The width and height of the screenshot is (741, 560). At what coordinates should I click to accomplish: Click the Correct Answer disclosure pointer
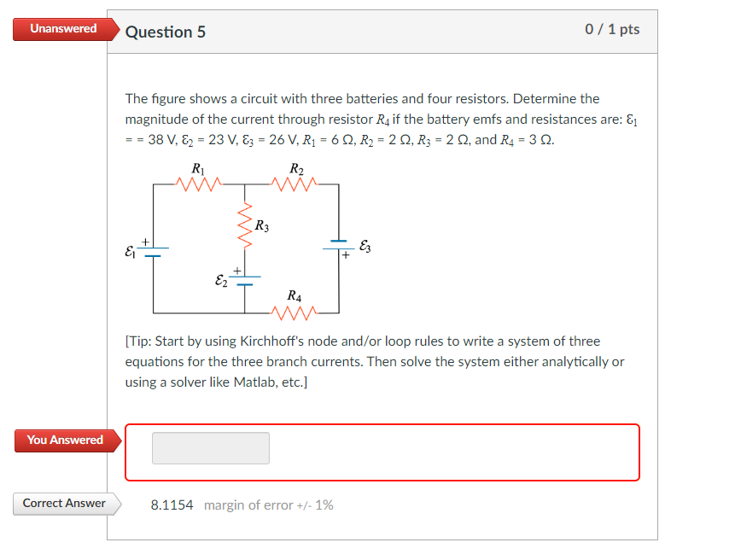pyautogui.click(x=114, y=504)
